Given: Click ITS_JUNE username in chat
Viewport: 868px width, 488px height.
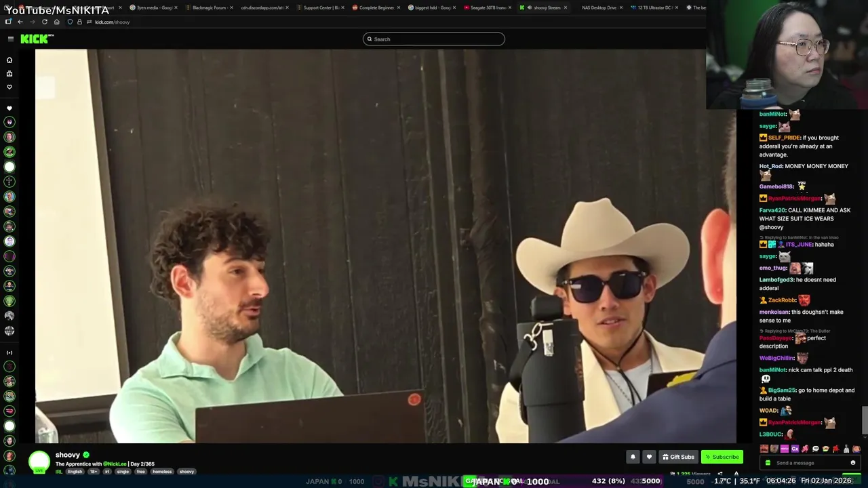Looking at the screenshot, I should (x=799, y=244).
